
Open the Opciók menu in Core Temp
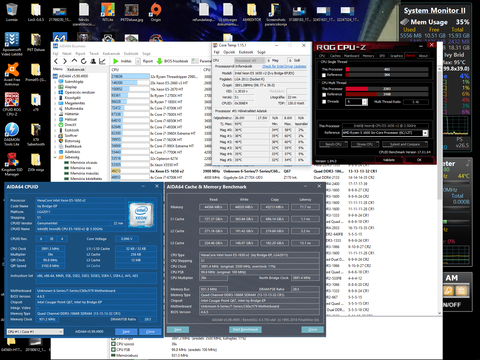pos(229,52)
